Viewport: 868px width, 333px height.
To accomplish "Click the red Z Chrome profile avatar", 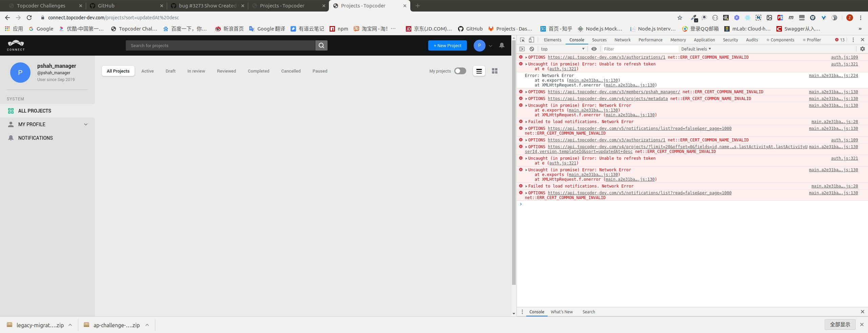I will click(850, 18).
